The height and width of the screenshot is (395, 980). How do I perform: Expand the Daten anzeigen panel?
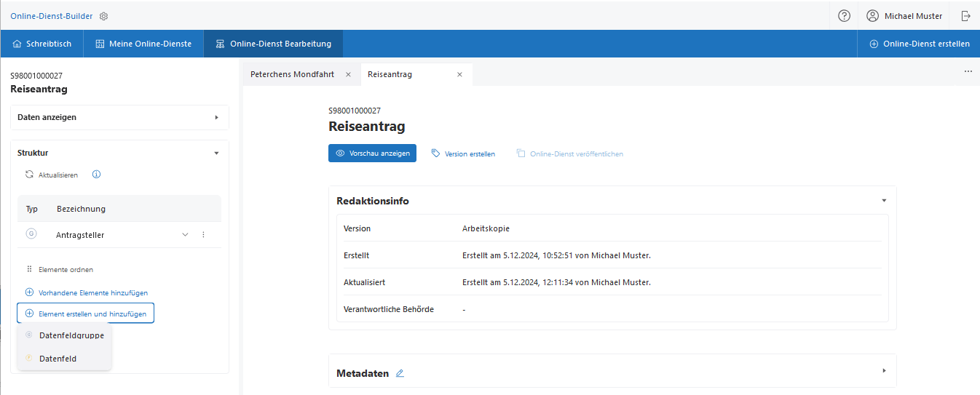click(216, 117)
